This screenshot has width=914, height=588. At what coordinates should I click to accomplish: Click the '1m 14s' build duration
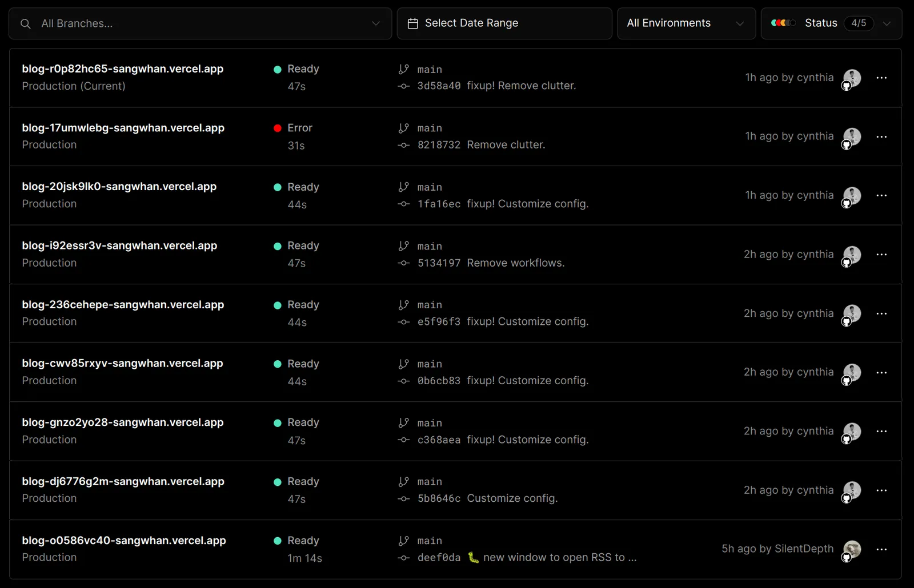point(304,558)
